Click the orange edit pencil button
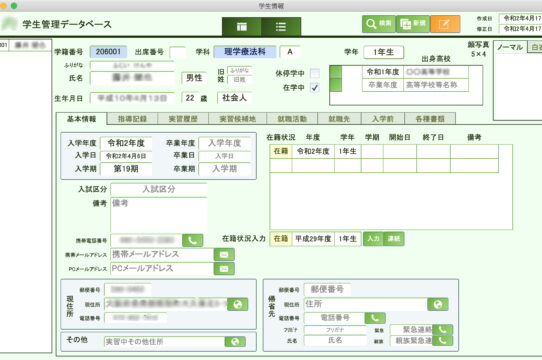 [x=445, y=24]
